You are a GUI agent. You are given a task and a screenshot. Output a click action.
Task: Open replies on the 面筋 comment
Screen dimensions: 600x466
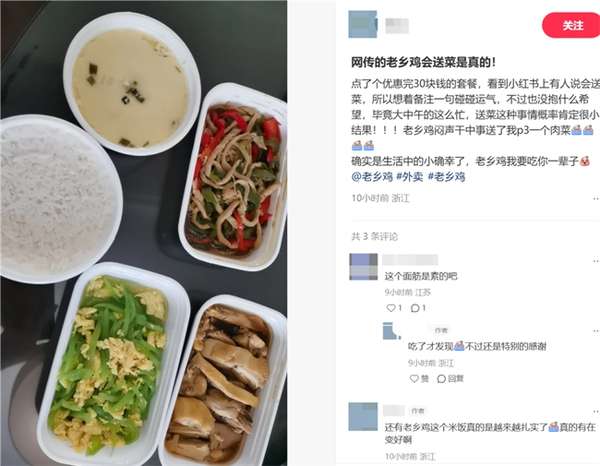pos(418,308)
